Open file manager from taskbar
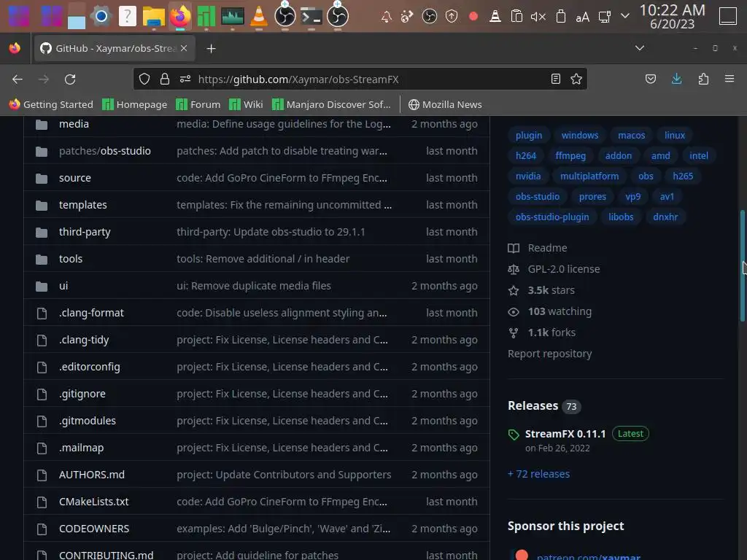This screenshot has width=747, height=560. pos(153,16)
